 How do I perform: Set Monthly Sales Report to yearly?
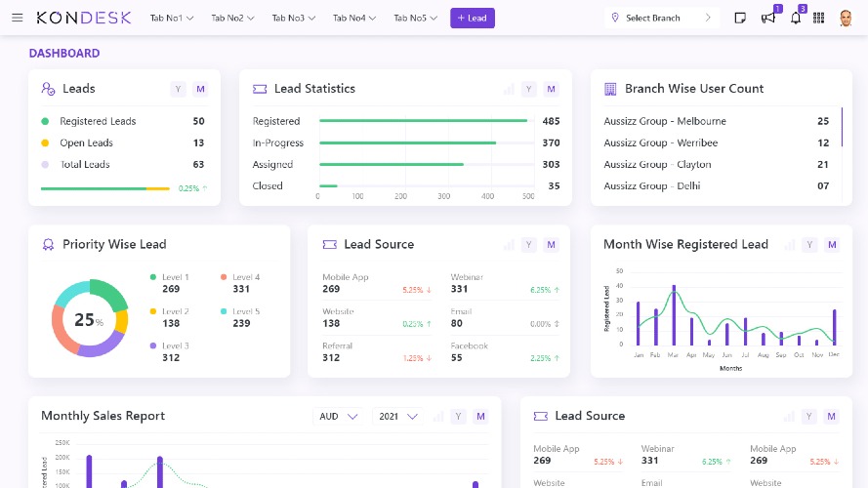tap(458, 416)
